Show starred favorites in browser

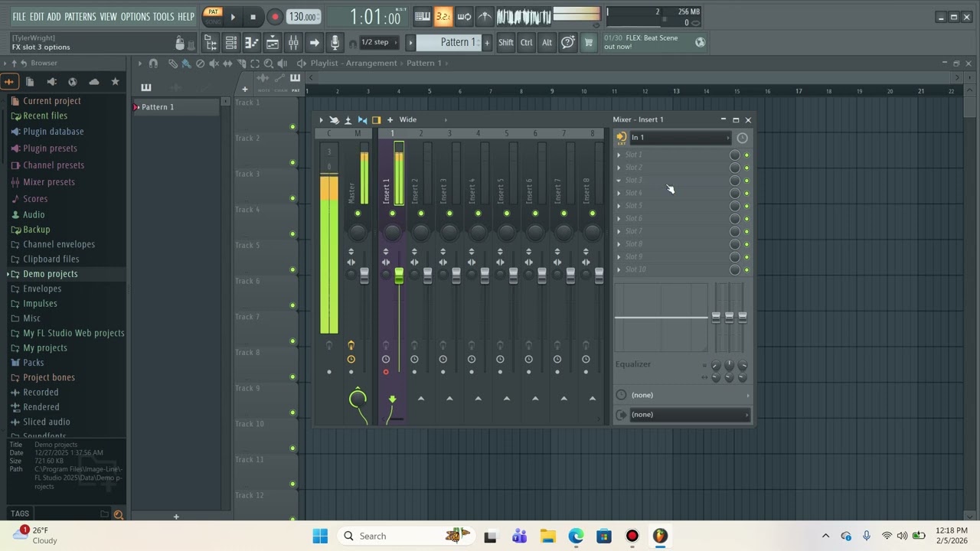pyautogui.click(x=115, y=81)
